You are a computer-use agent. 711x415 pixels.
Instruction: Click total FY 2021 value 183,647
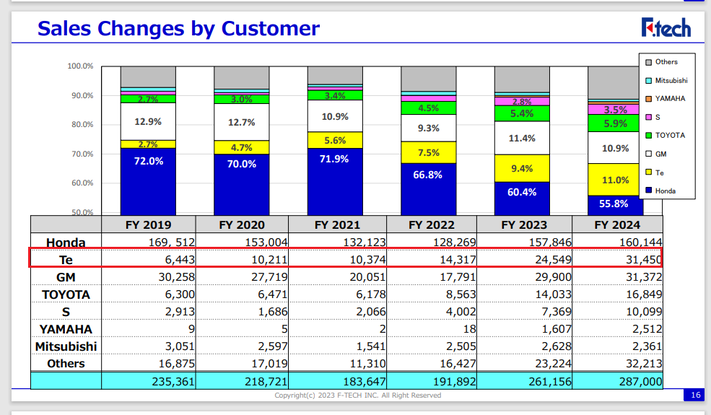364,381
